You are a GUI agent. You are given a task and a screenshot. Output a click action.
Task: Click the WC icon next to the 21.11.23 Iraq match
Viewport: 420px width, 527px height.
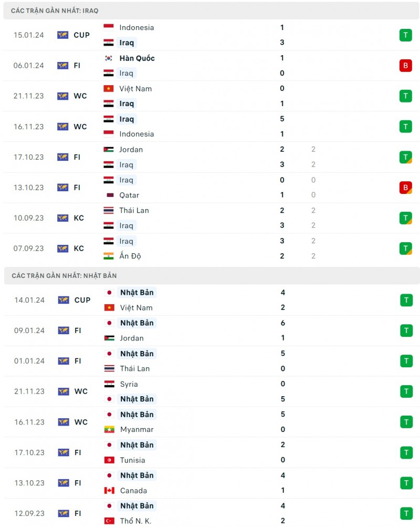[x=64, y=96]
